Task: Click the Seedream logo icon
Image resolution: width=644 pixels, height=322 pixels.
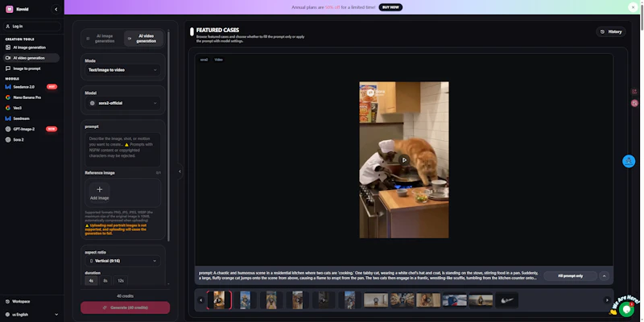Action: pos(8,118)
